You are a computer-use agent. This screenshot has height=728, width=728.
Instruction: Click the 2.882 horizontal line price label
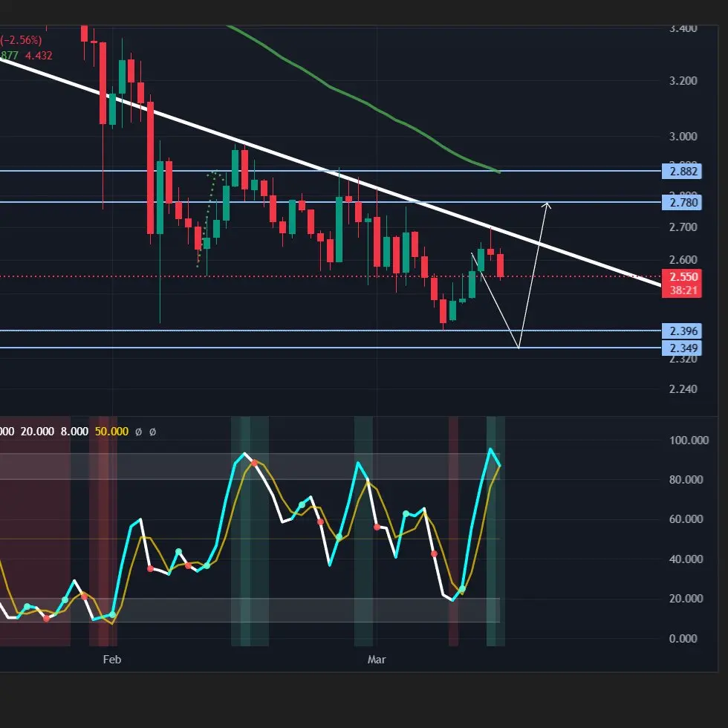[x=681, y=172]
